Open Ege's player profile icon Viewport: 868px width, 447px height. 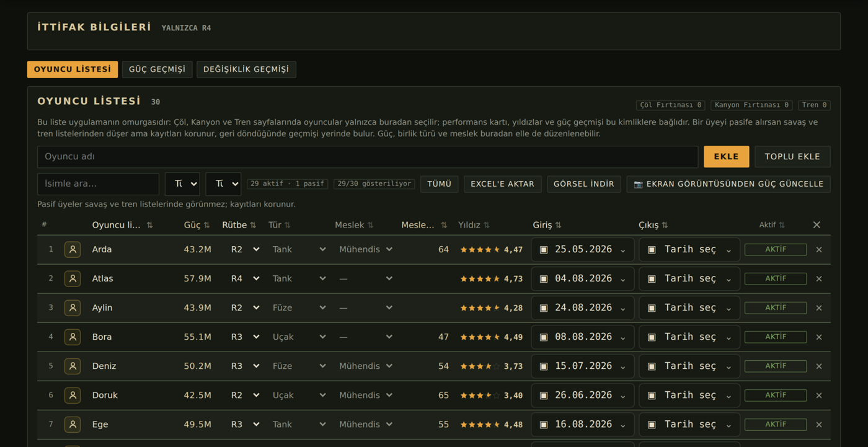point(73,424)
